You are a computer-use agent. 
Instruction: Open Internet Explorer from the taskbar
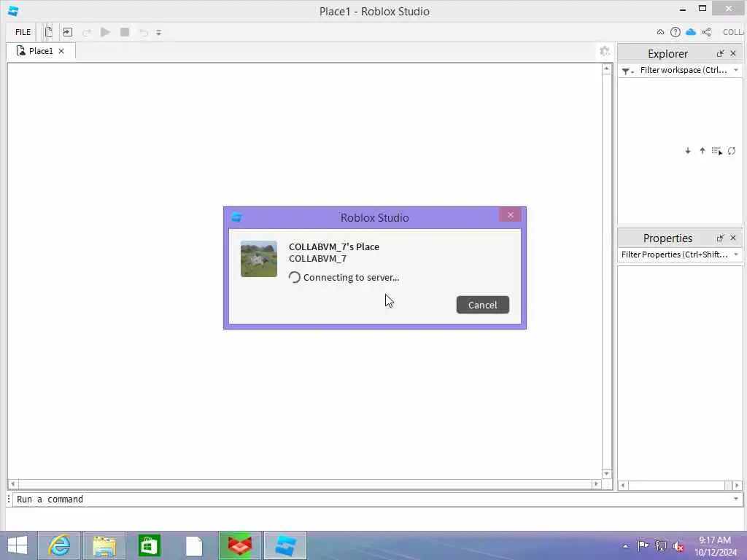click(x=60, y=545)
